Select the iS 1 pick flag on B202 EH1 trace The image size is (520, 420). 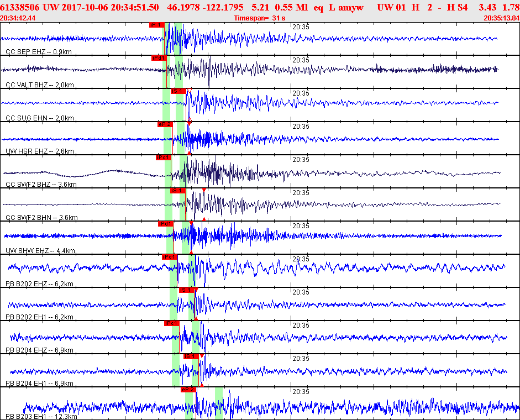tap(187, 290)
